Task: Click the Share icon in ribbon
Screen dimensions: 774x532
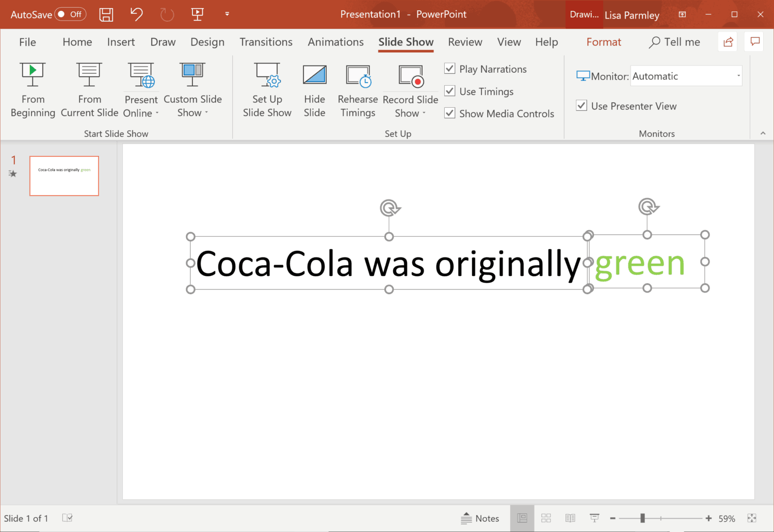Action: 728,42
